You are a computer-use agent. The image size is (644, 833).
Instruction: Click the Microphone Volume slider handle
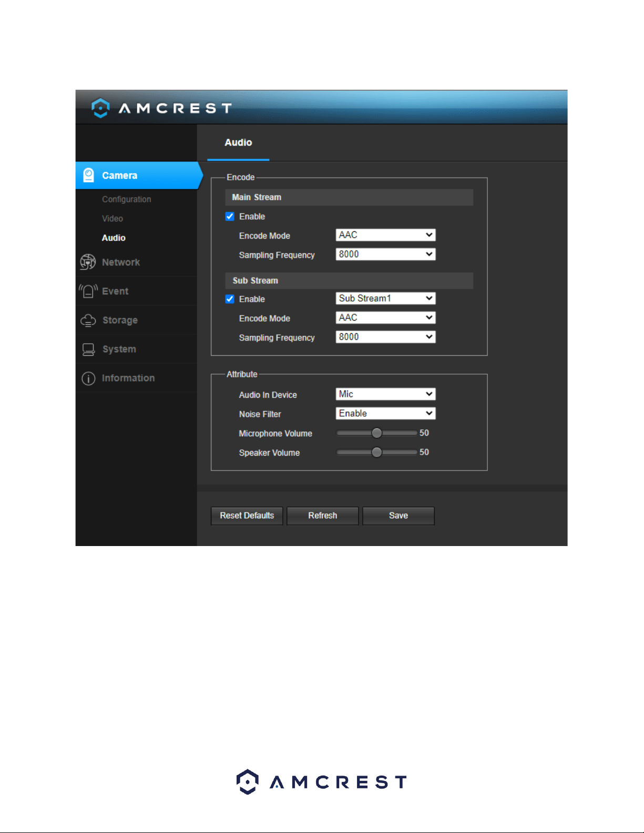coord(376,433)
